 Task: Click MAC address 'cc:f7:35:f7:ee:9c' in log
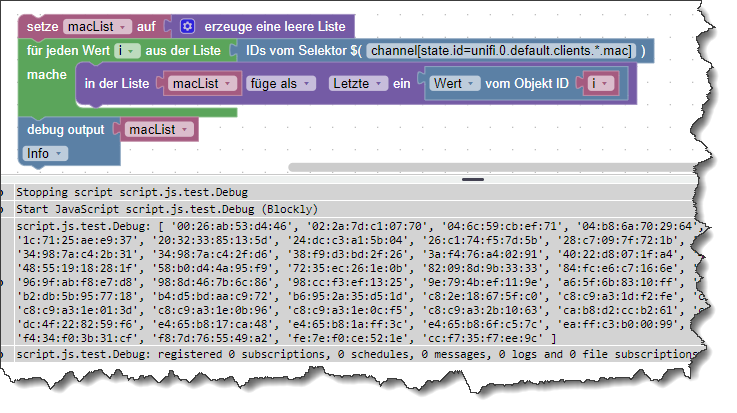coord(483,338)
